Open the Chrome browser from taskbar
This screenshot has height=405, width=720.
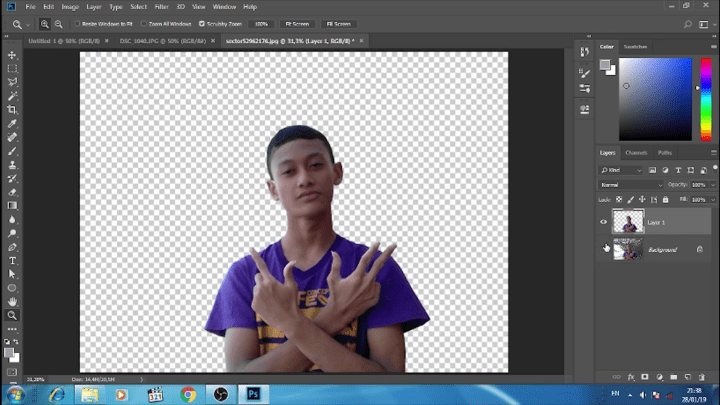[188, 393]
